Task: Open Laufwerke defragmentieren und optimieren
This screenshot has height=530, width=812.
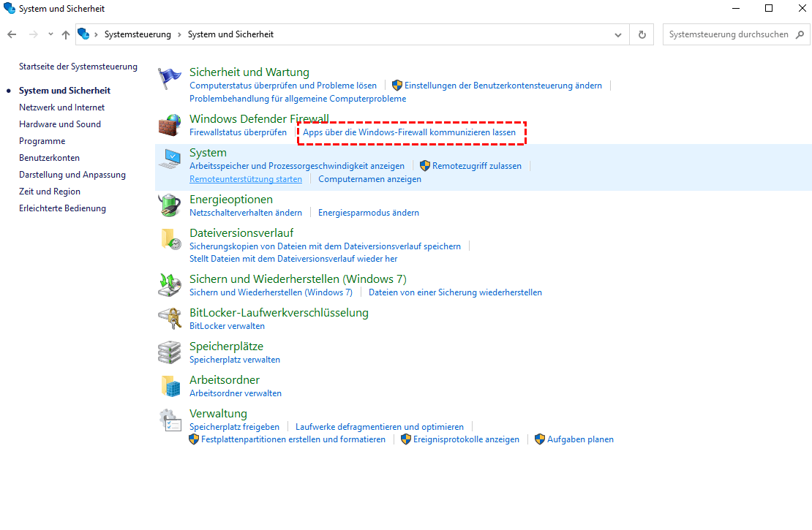Action: pyautogui.click(x=380, y=427)
